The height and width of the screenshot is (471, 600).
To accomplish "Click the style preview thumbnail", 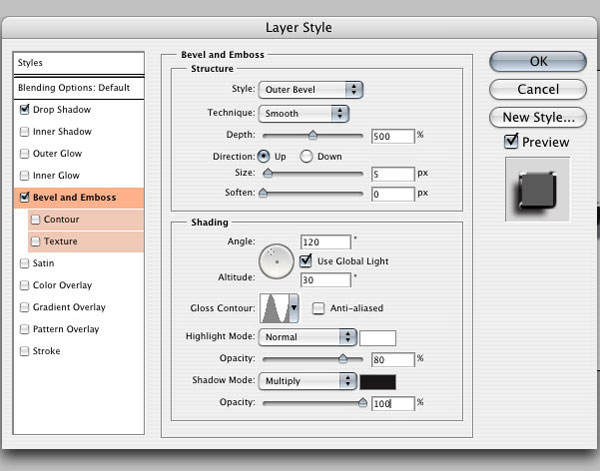I will [538, 190].
